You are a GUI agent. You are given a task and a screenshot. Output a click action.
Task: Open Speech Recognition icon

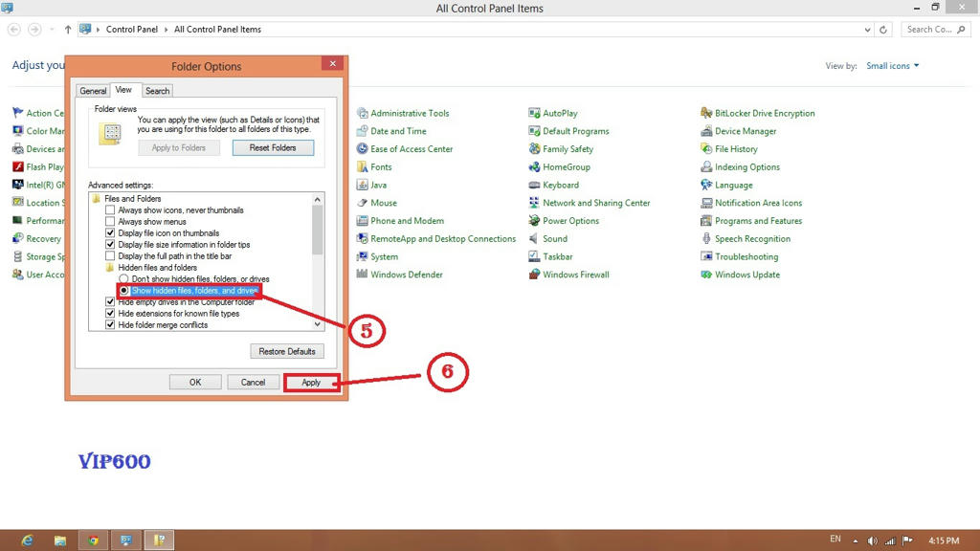click(x=706, y=238)
